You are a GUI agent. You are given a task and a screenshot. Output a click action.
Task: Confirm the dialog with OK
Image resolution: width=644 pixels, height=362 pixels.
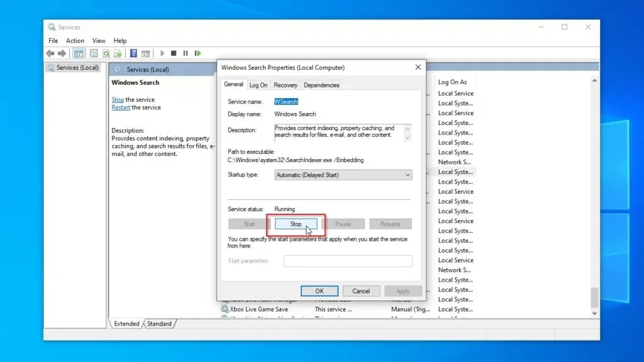tap(319, 291)
